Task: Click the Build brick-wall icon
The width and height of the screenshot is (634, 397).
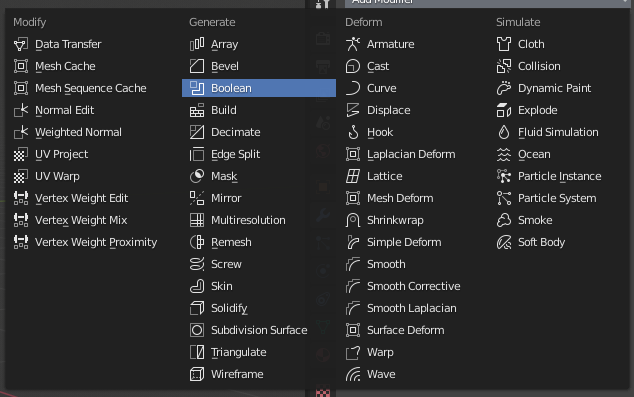Action: coord(197,110)
